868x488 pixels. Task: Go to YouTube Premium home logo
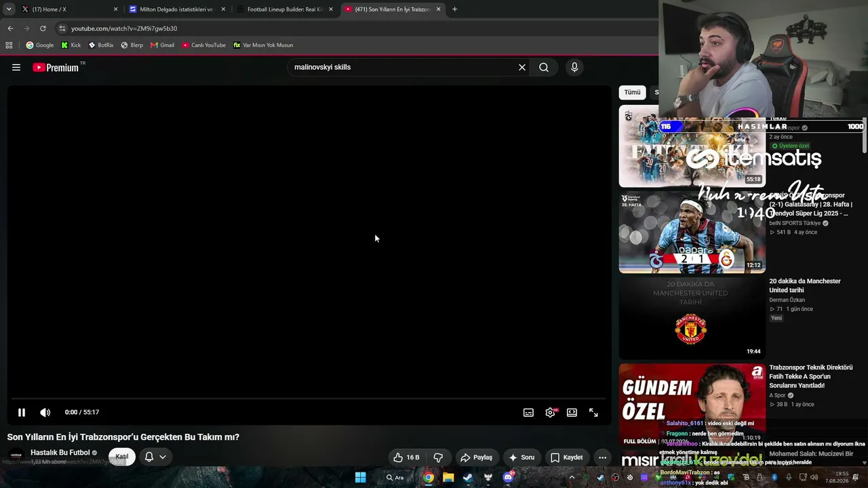pos(56,67)
